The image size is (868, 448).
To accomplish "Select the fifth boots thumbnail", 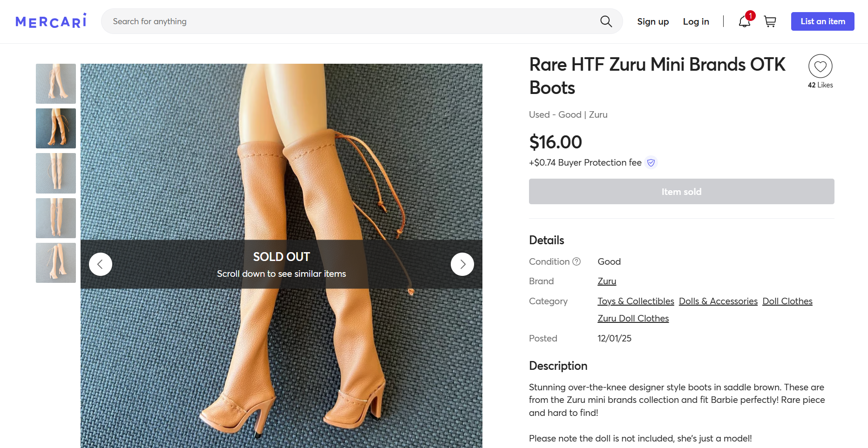I will click(56, 263).
